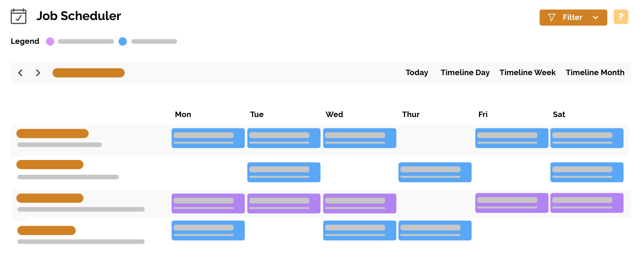Open the help question mark button
644x258 pixels.
tap(621, 17)
